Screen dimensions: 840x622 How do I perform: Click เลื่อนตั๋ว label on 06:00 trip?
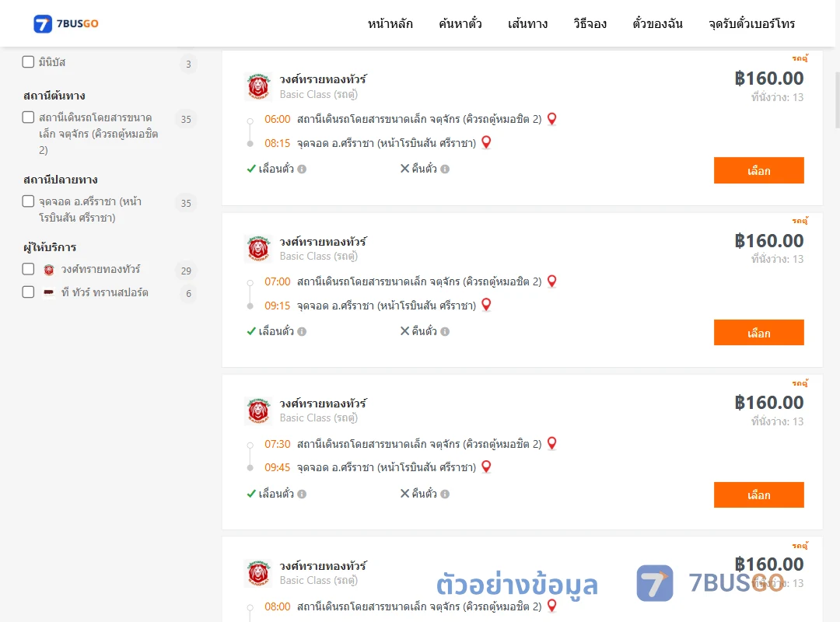(x=276, y=169)
